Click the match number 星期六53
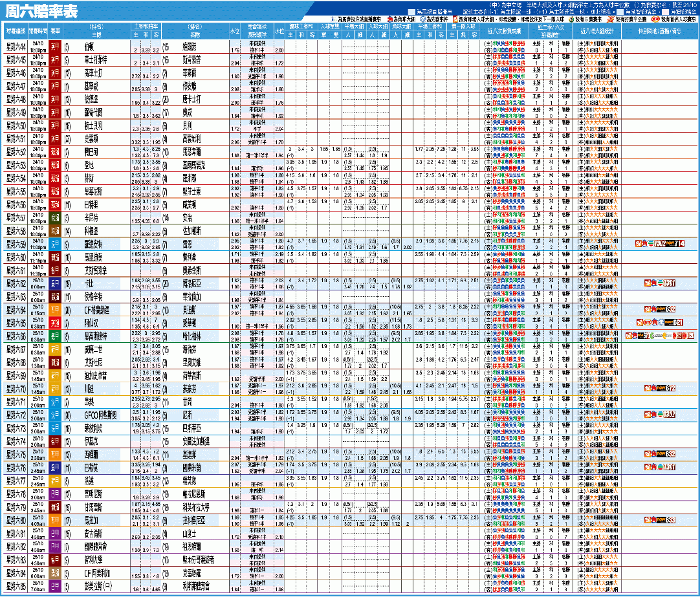The image size is (700, 597). [16, 165]
